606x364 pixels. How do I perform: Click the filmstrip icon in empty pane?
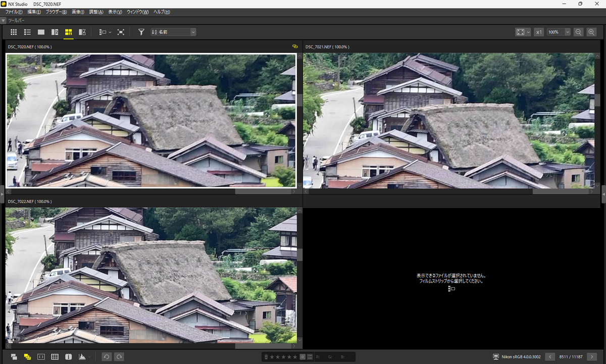tap(451, 289)
